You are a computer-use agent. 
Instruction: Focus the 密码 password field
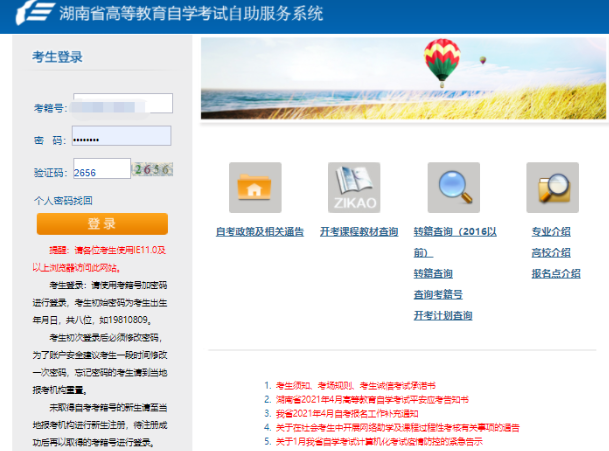[122, 136]
